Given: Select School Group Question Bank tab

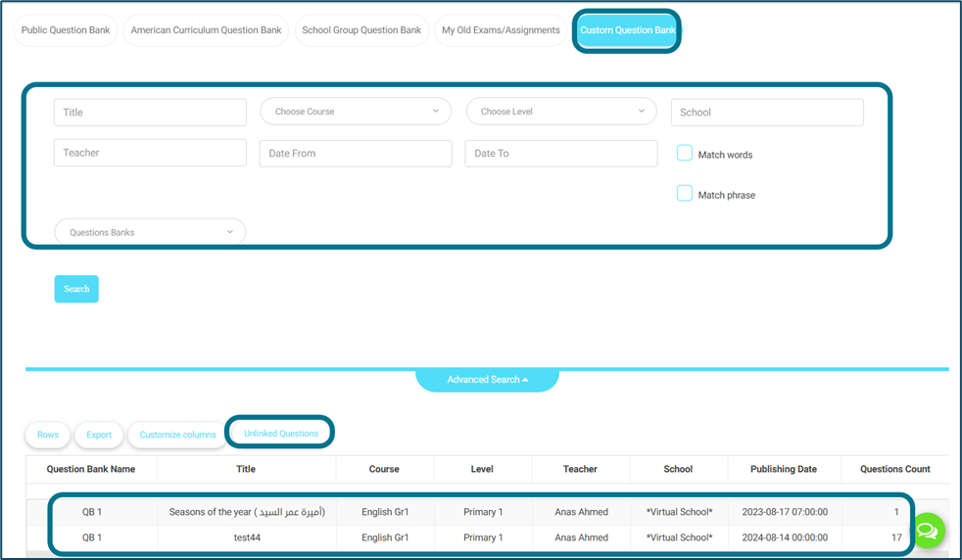Looking at the screenshot, I should pyautogui.click(x=361, y=30).
